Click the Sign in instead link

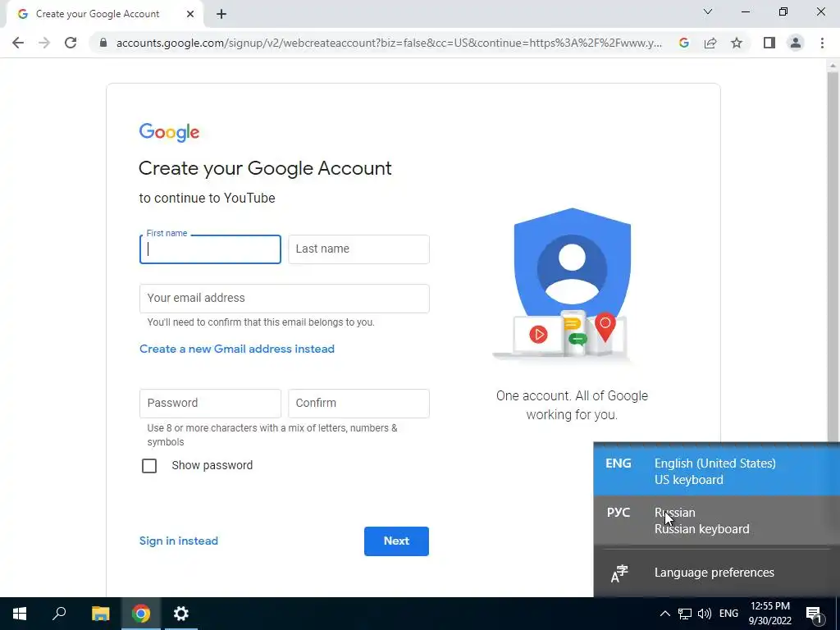(x=178, y=541)
